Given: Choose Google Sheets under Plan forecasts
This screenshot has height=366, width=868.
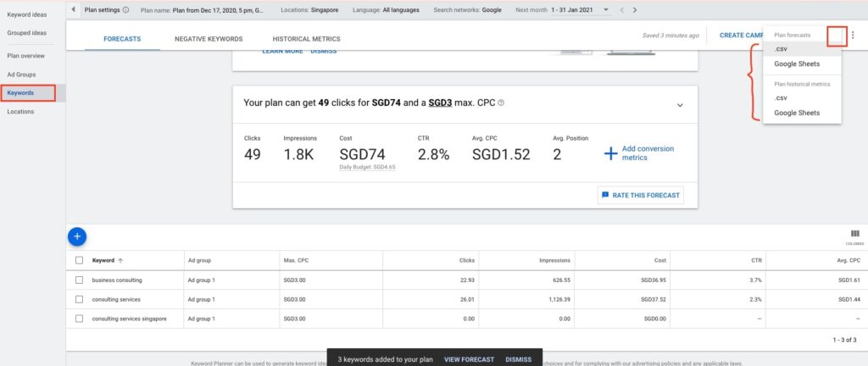Looking at the screenshot, I should pos(802,64).
